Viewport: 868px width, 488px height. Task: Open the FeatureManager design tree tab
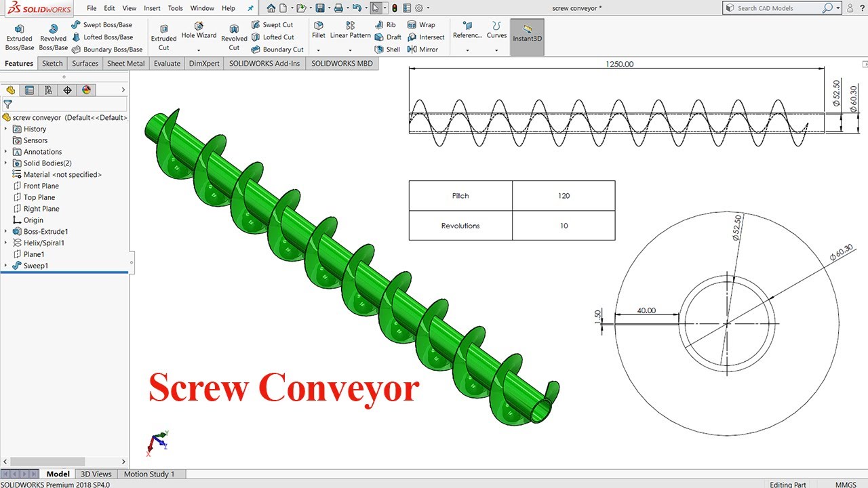pos(10,89)
